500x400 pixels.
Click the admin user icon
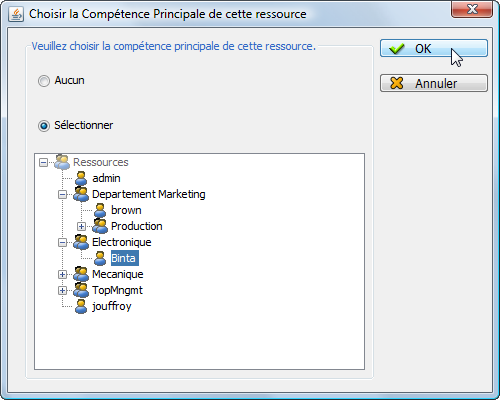[81, 178]
